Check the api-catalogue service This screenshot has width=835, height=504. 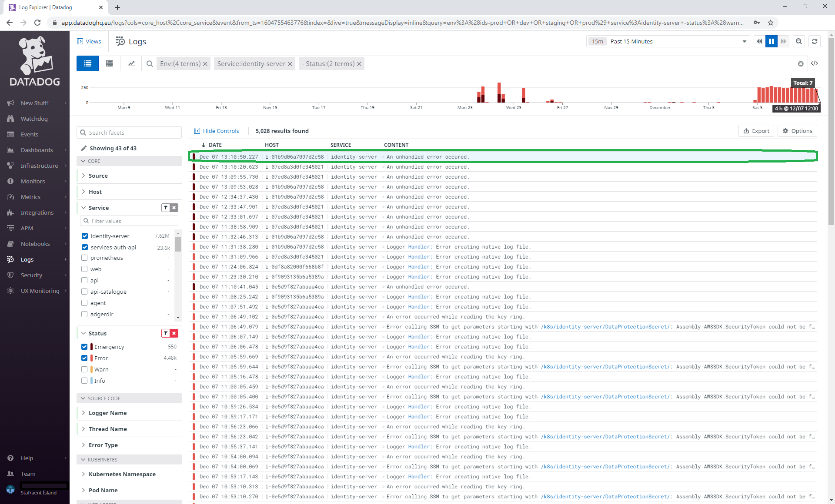85,292
